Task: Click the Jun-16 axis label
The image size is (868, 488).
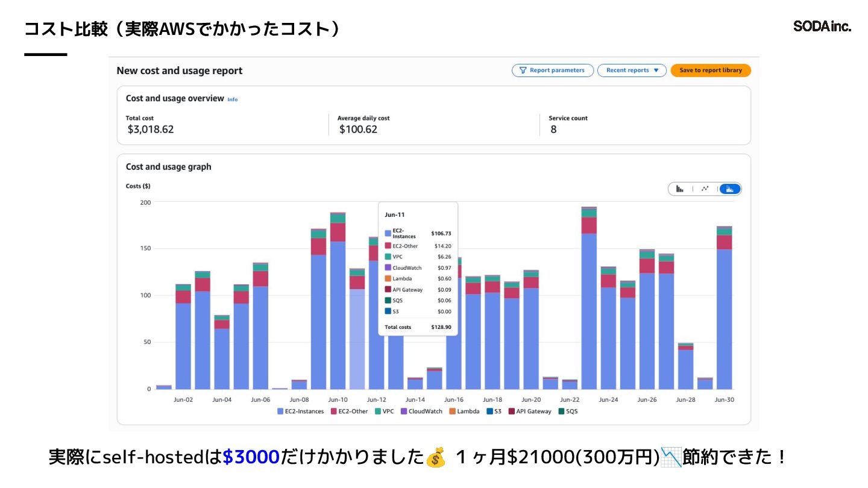Action: coord(454,399)
